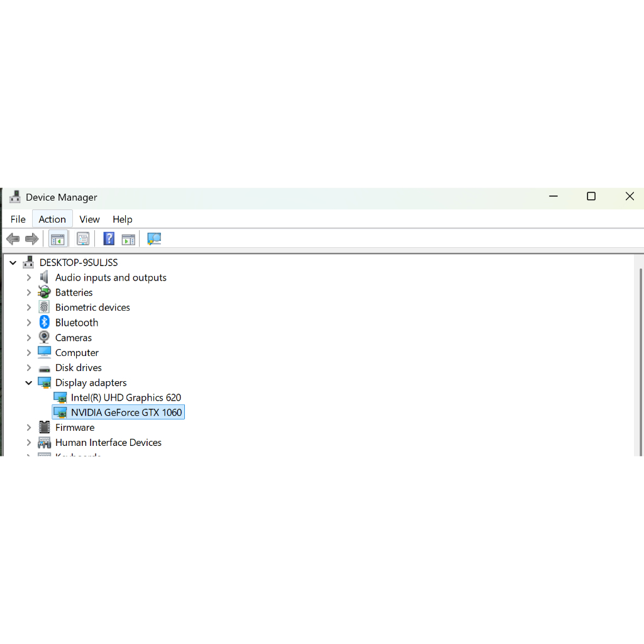Screen dimensions: 644x644
Task: Click the Back arrow in the toolbar
Action: [13, 239]
